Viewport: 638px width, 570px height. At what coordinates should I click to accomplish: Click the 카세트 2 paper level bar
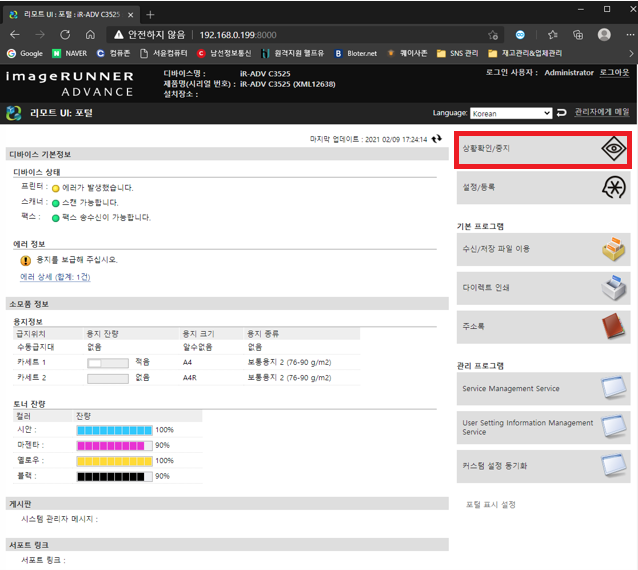108,378
